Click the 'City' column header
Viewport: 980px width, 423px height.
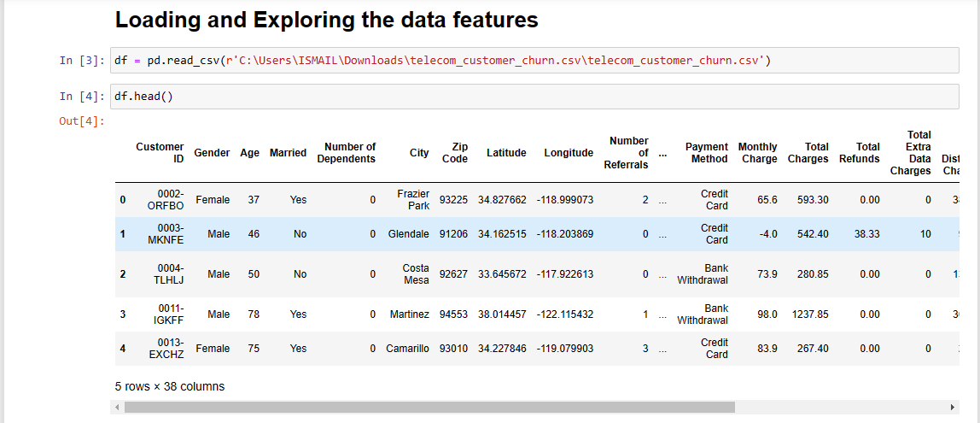419,153
